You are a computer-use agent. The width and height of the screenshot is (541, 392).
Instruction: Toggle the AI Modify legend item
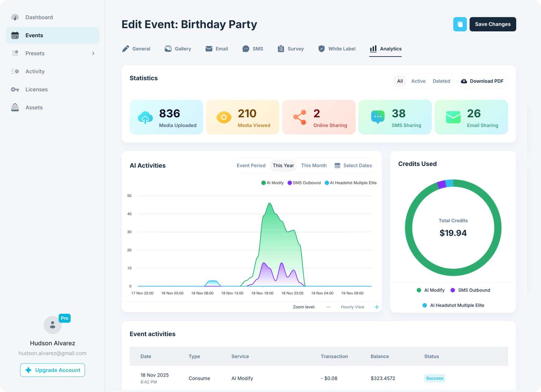pos(272,183)
